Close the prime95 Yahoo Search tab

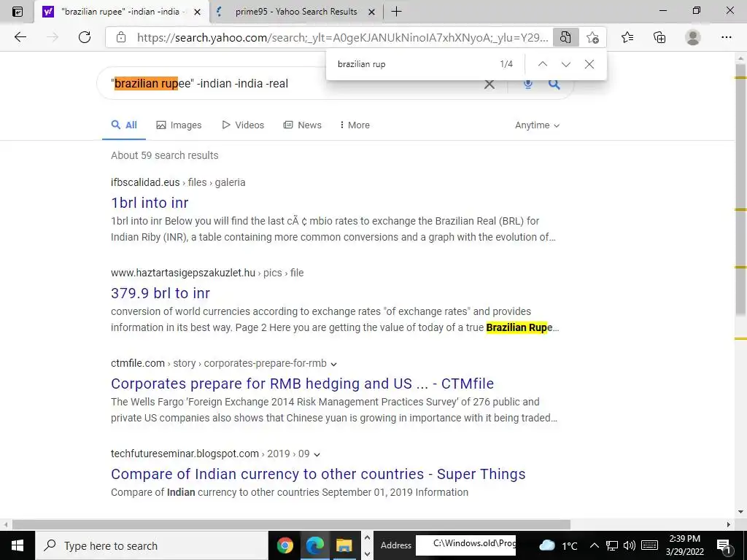point(371,12)
